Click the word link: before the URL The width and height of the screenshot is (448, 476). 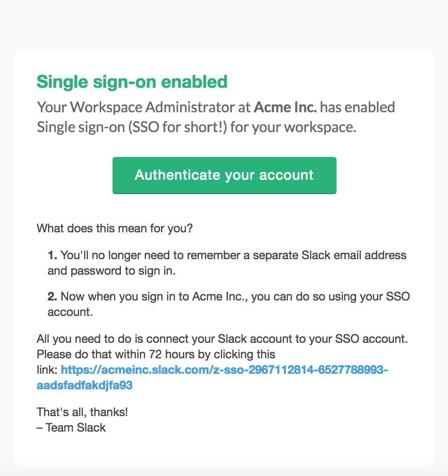tap(47, 370)
